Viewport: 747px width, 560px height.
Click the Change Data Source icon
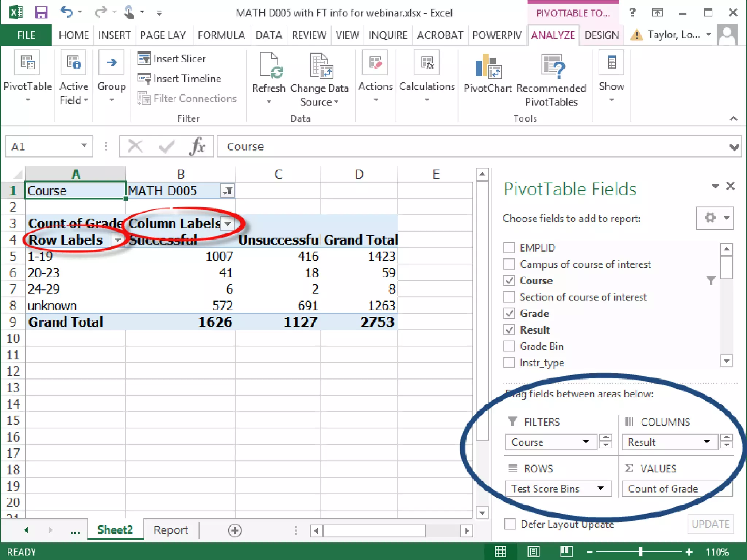click(320, 66)
